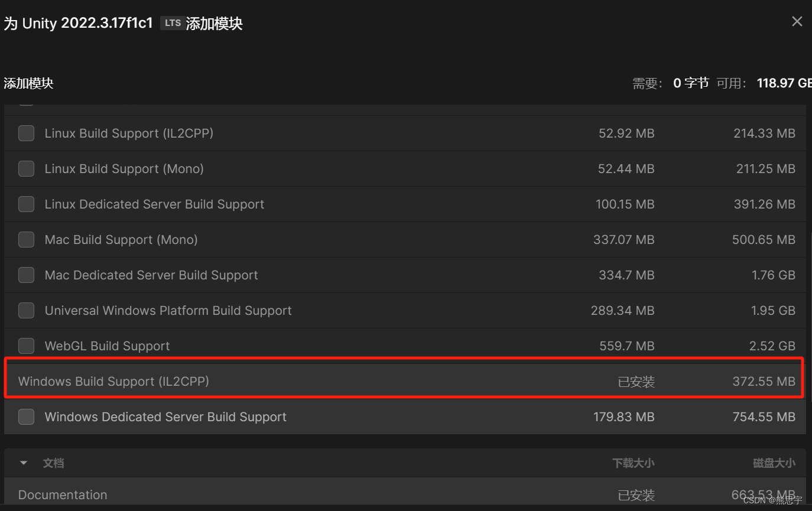Click 已安装 in Windows Build Support row

pos(636,382)
